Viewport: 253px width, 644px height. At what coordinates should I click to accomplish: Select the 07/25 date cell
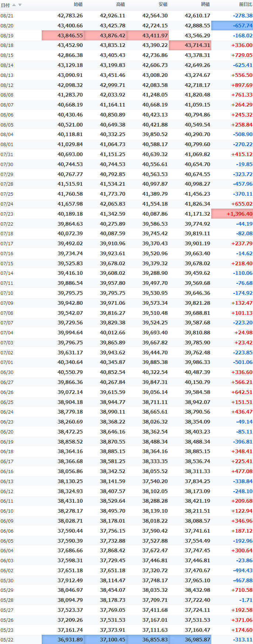click(7, 194)
